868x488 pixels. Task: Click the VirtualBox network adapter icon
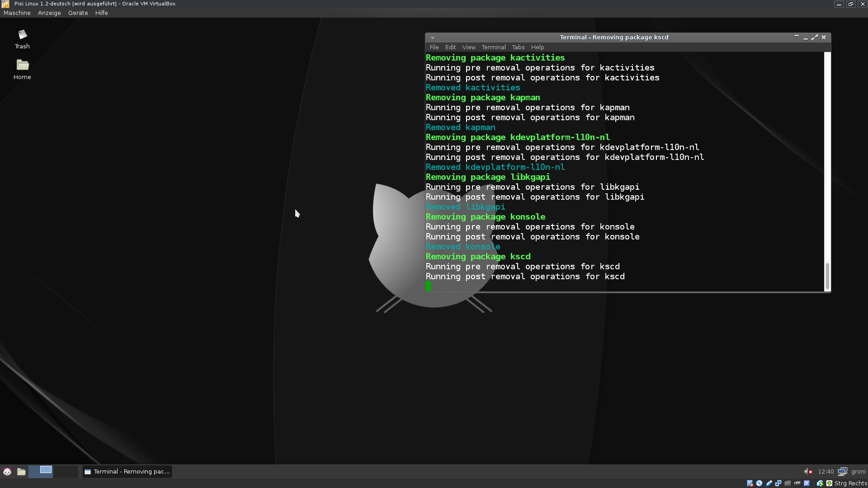pos(778,483)
